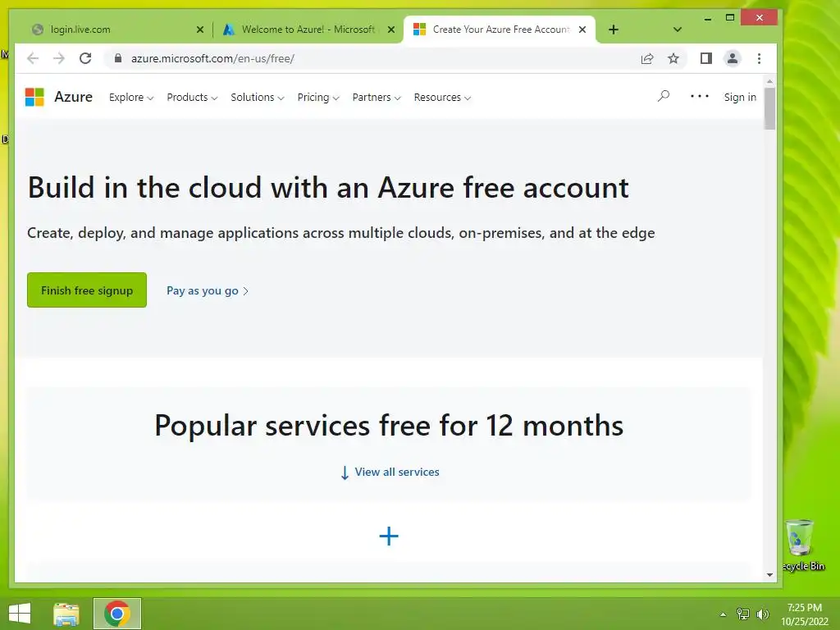Viewport: 840px width, 630px height.
Task: Expand the blue plus icon below services
Action: pos(389,536)
